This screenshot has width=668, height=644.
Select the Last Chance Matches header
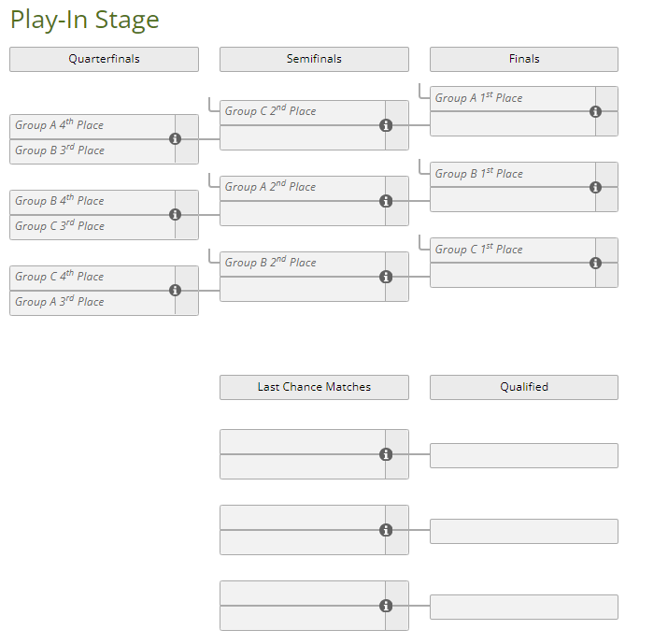314,387
